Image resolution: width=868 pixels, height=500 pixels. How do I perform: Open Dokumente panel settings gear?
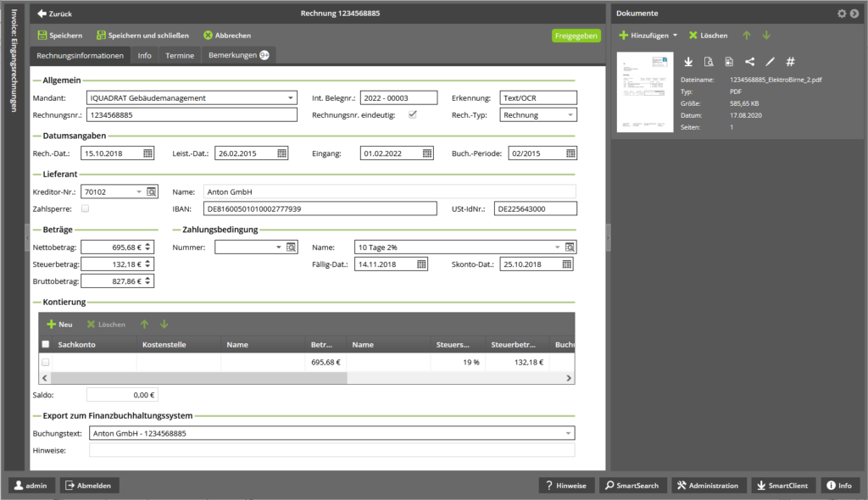pyautogui.click(x=842, y=14)
